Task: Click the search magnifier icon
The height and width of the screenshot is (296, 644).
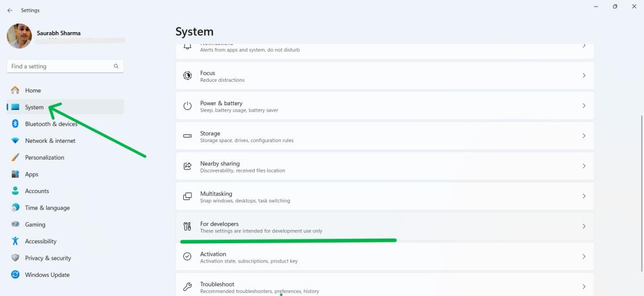Action: pyautogui.click(x=116, y=67)
